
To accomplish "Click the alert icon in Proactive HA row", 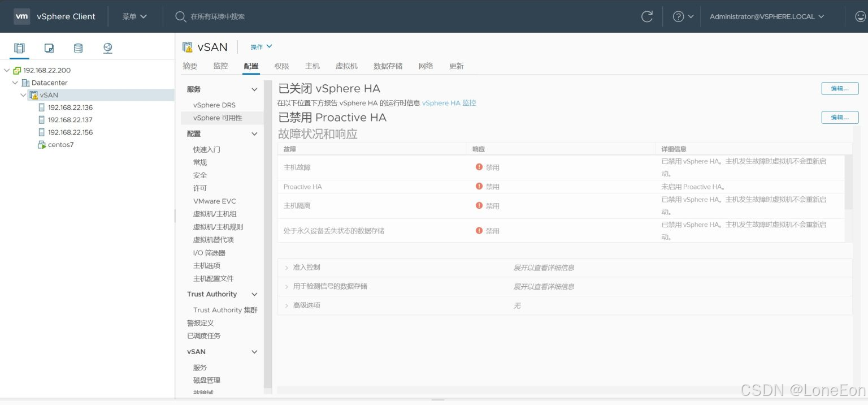I will tap(479, 186).
